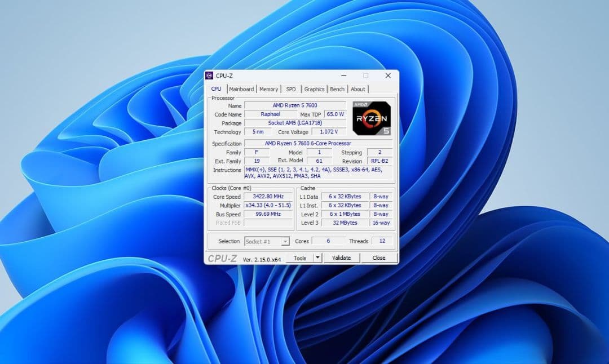Expand the Tools dropdown arrow
The height and width of the screenshot is (364, 609).
coord(316,258)
